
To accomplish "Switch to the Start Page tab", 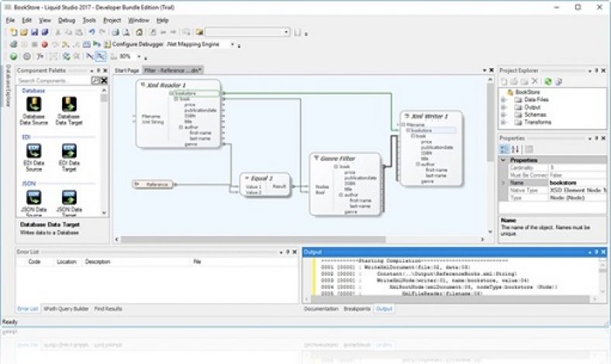I will coord(126,70).
